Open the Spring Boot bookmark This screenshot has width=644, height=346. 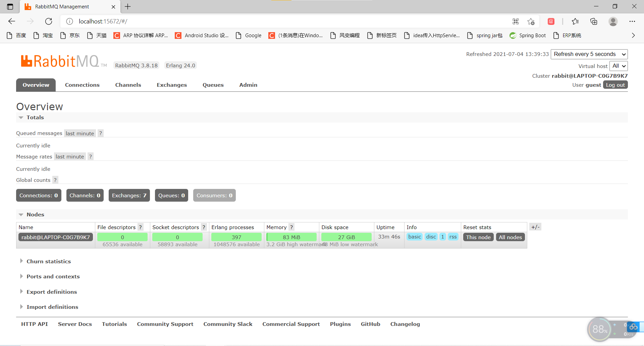point(528,35)
